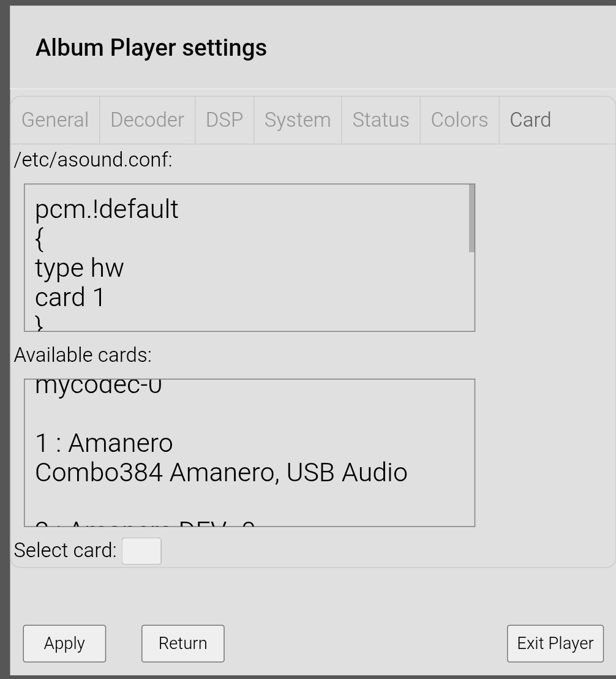Click the Apply button
Viewport: 616px width, 679px height.
[64, 643]
